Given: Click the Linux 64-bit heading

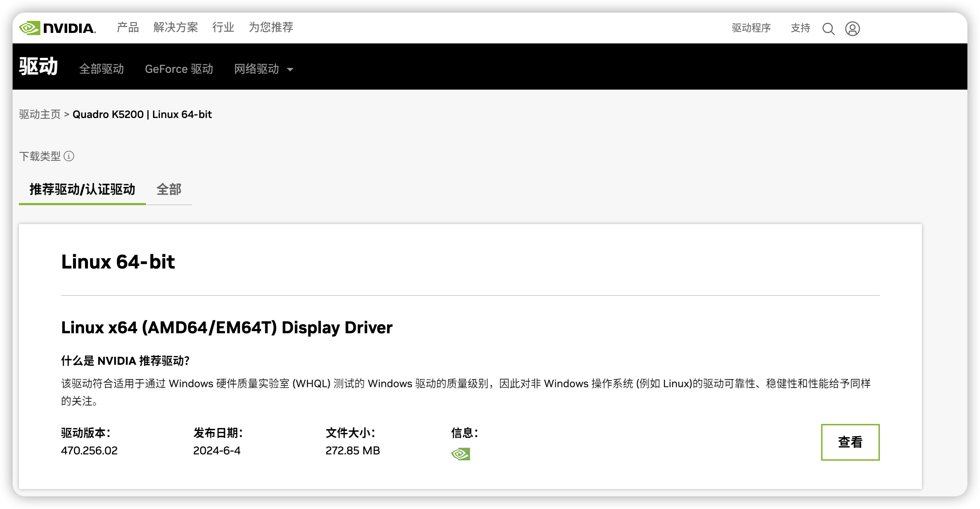Looking at the screenshot, I should point(118,262).
